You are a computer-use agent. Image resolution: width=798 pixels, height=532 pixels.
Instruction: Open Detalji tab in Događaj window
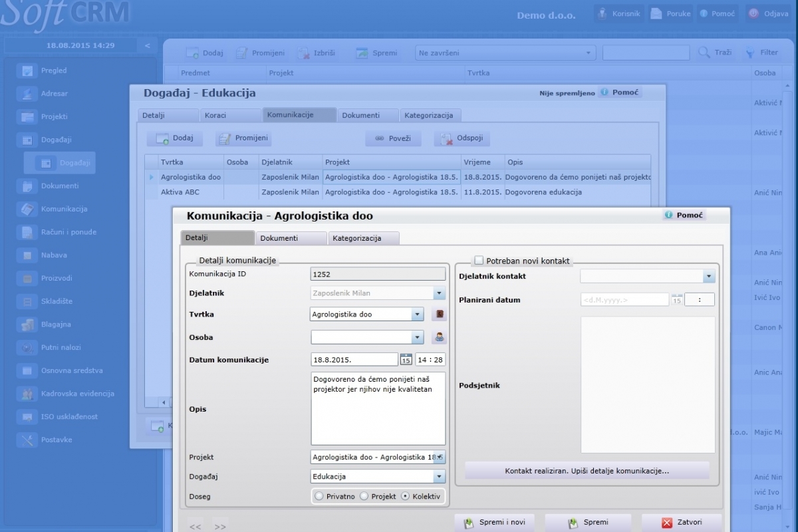tap(168, 115)
